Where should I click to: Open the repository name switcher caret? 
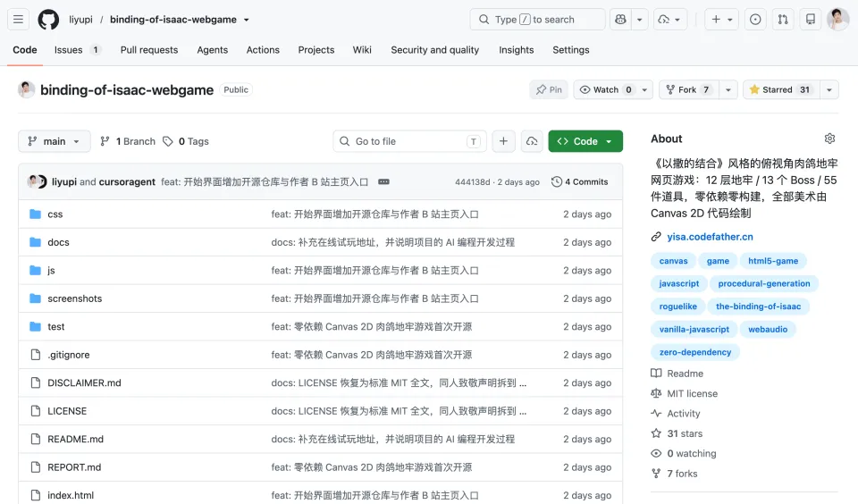pyautogui.click(x=247, y=20)
